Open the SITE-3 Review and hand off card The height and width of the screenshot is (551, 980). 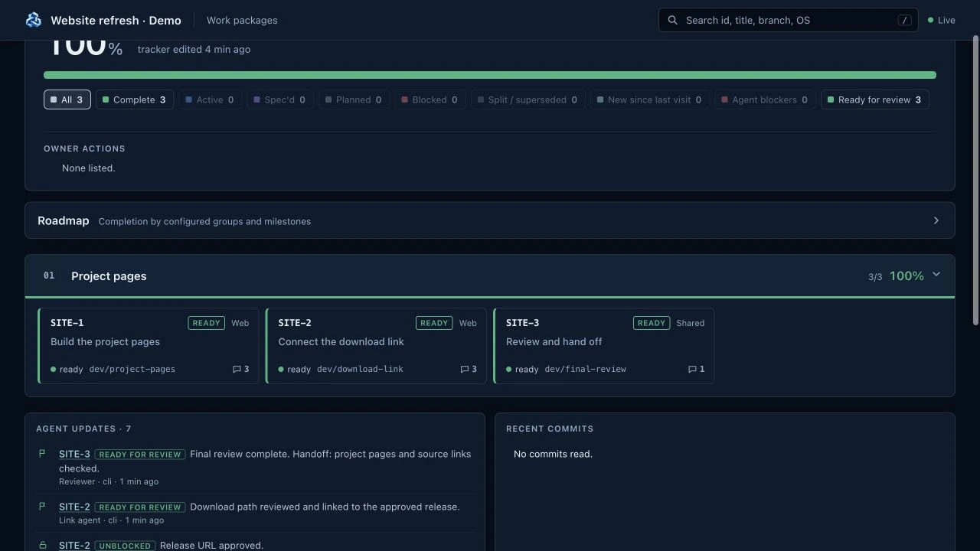click(604, 346)
